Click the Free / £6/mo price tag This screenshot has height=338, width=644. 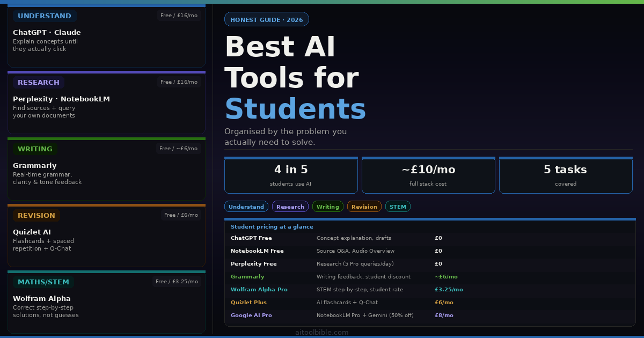coord(181,215)
